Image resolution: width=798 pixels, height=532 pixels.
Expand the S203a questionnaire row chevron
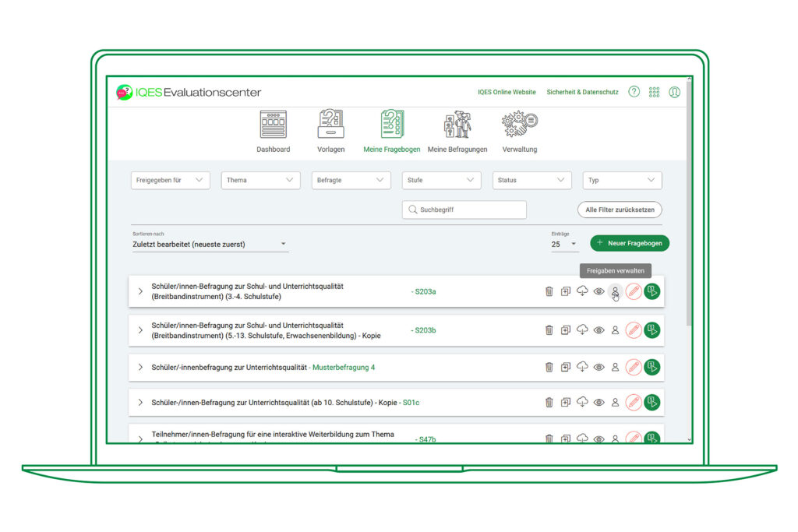tap(140, 291)
